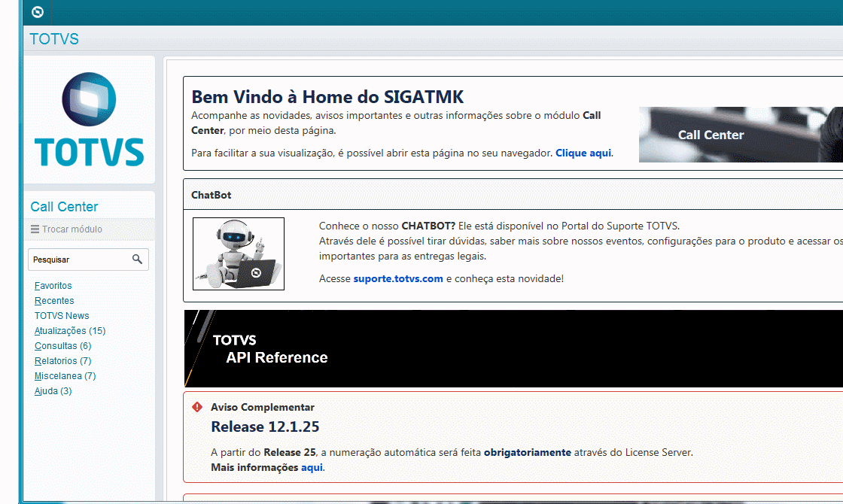
Task: Click the TOTVS title text in header
Action: click(53, 39)
